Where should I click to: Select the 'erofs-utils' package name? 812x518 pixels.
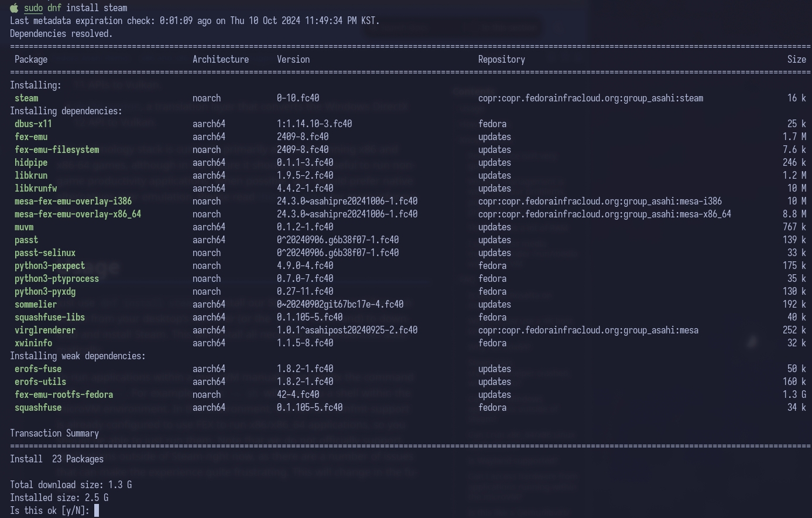[40, 381]
